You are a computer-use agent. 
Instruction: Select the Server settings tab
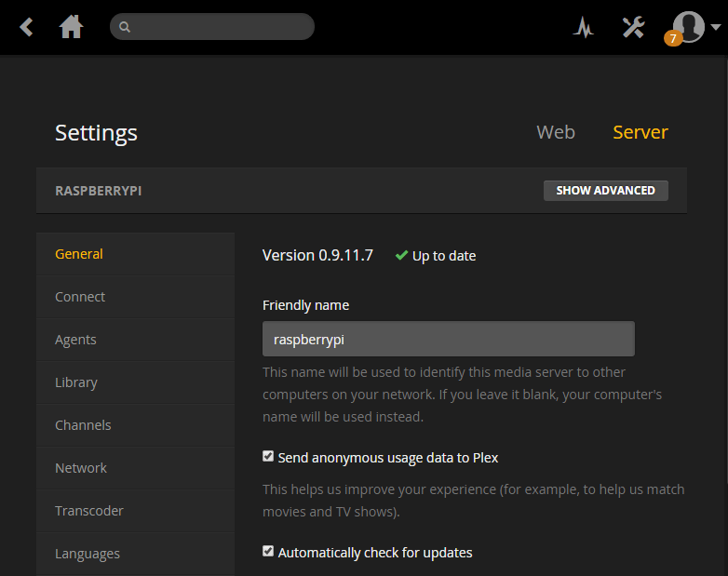[x=640, y=132]
